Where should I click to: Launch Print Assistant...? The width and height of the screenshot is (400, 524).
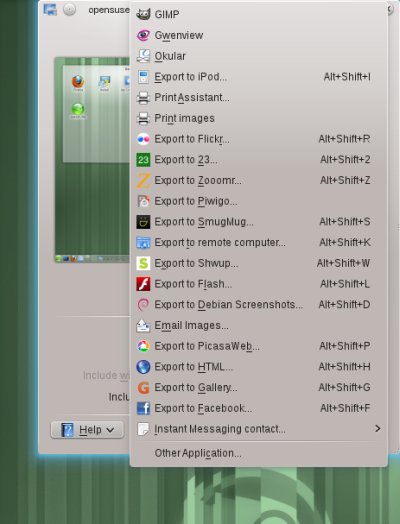pyautogui.click(x=258, y=98)
